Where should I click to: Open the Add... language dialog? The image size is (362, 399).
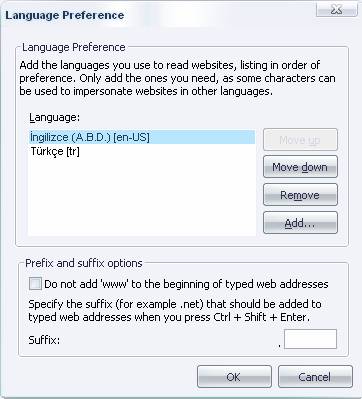300,223
